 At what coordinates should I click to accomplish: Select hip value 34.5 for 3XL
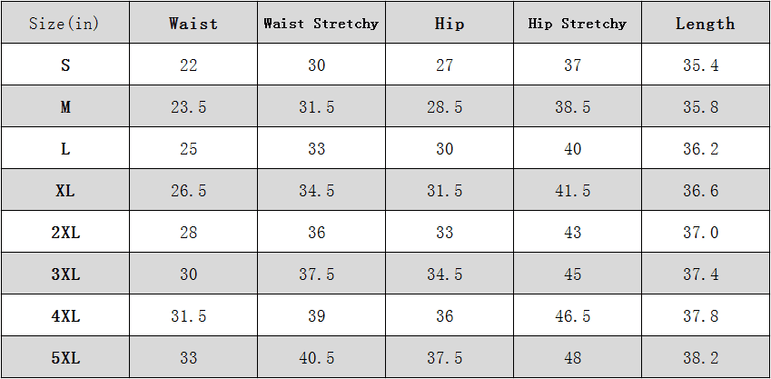point(445,274)
